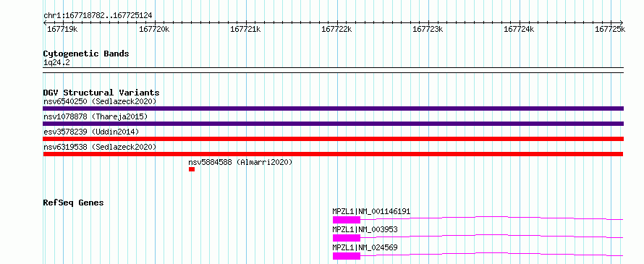Open the MPZL1|NM_001146191 gene label

(x=371, y=211)
